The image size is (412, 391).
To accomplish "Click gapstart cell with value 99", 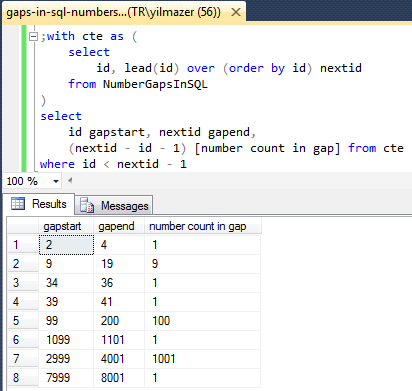I will point(66,321).
